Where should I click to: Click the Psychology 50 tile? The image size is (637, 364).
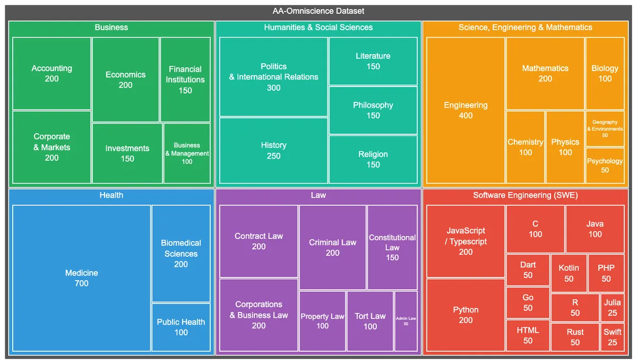coord(605,166)
